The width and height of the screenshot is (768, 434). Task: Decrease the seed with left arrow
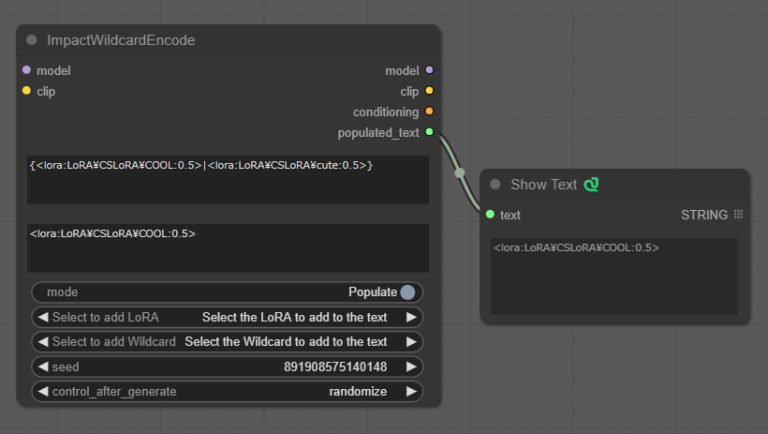(43, 367)
